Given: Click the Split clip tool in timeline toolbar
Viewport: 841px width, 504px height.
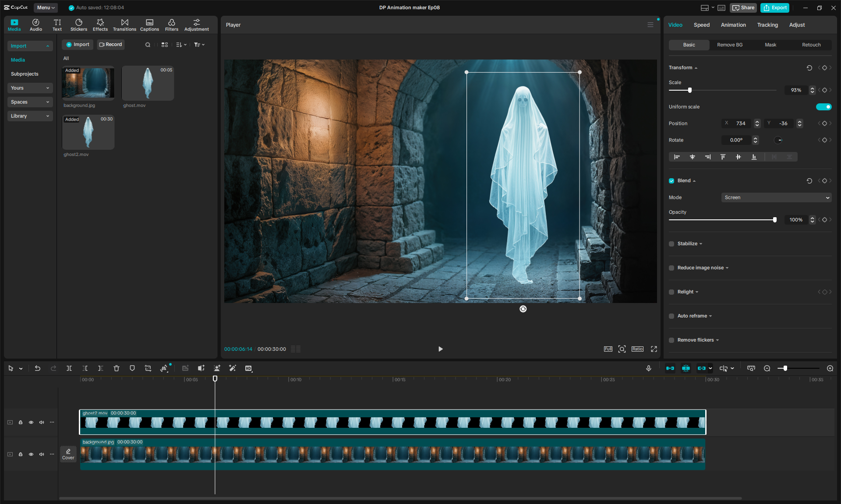Looking at the screenshot, I should pyautogui.click(x=69, y=368).
